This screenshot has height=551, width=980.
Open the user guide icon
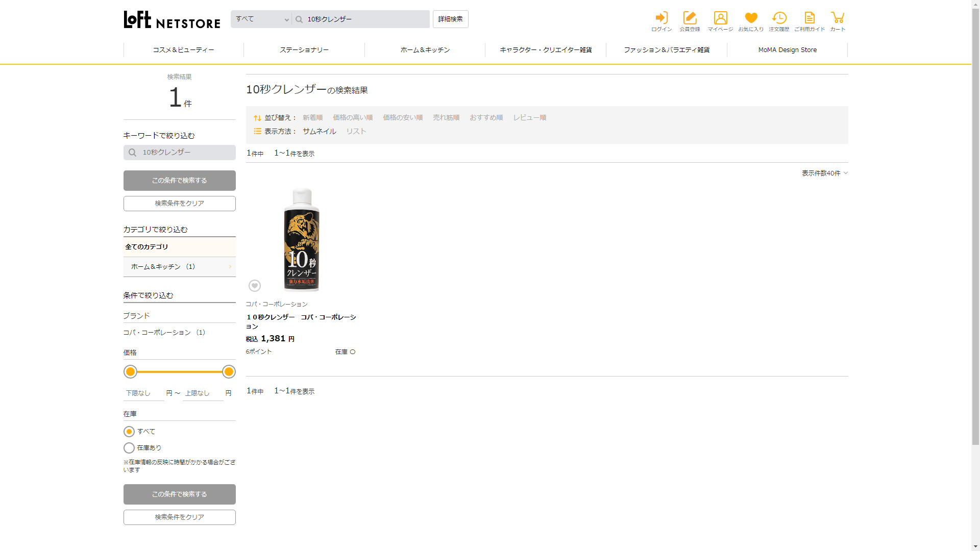tap(810, 19)
